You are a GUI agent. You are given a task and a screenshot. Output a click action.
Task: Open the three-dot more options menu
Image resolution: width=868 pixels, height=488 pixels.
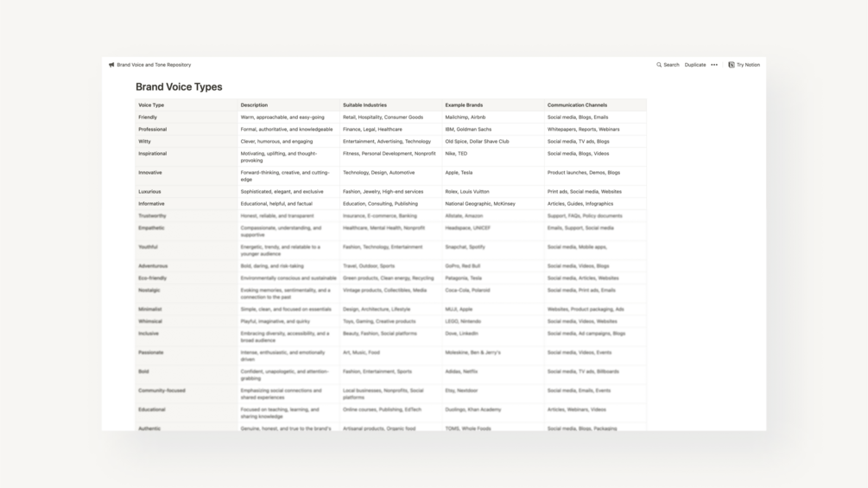click(714, 65)
